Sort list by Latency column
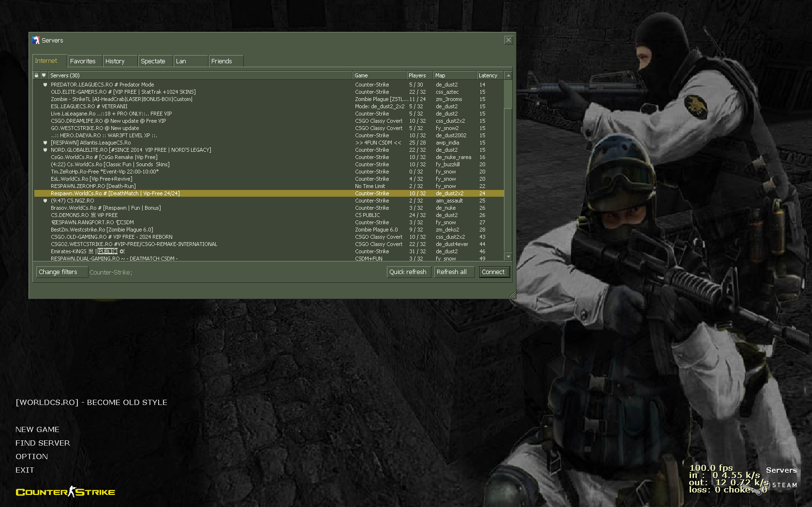The width and height of the screenshot is (812, 507). [x=490, y=75]
